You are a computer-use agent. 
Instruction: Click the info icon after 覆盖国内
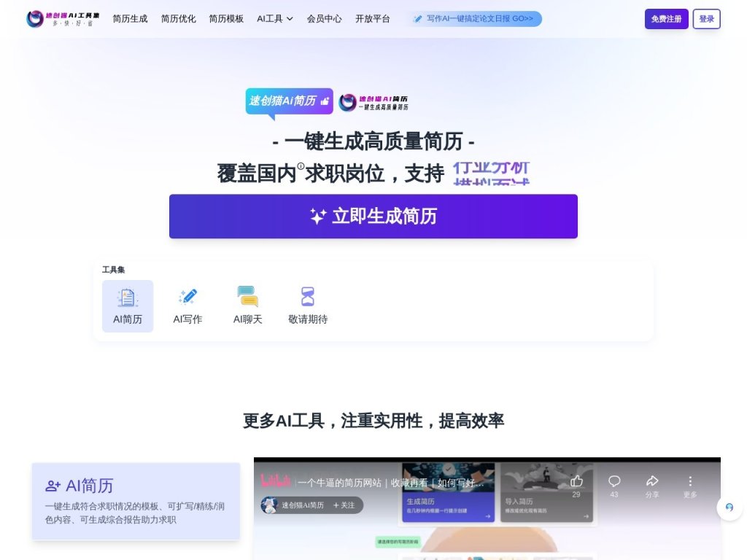tap(301, 166)
